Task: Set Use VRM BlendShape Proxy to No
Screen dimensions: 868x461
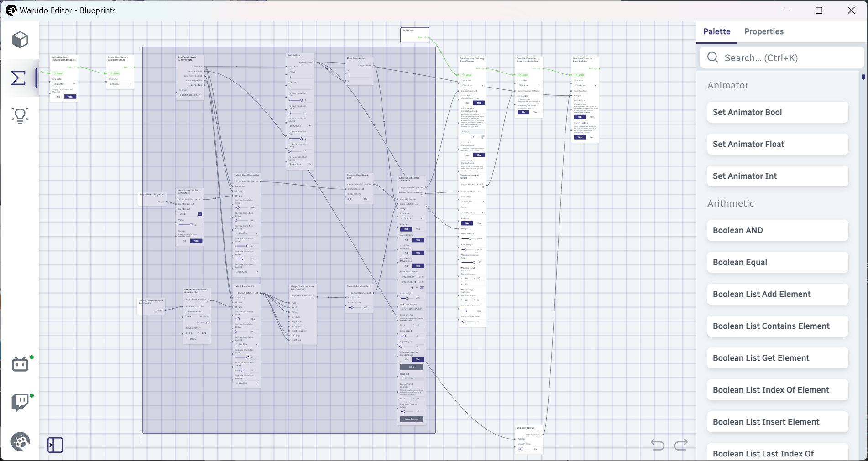Action: click(467, 103)
